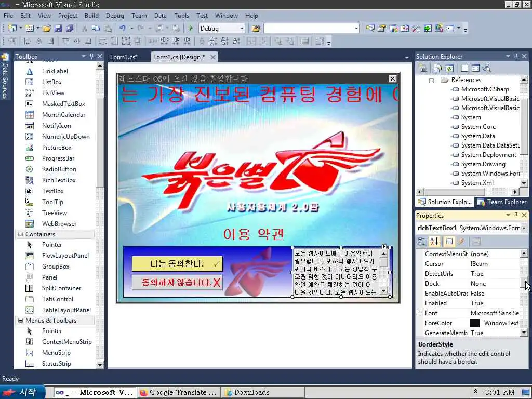This screenshot has width=532, height=399.
Task: Collapse the Containers group in Toolbox
Action: 20,234
